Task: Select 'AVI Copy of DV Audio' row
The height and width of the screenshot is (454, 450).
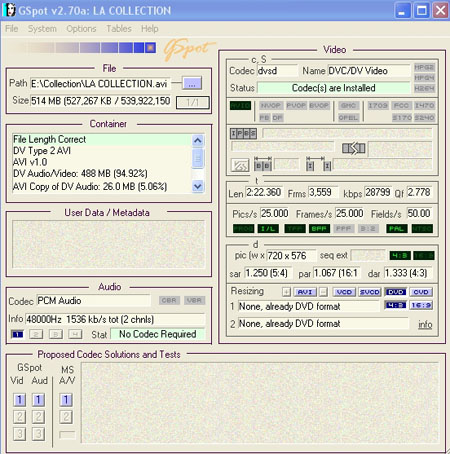Action: click(102, 186)
